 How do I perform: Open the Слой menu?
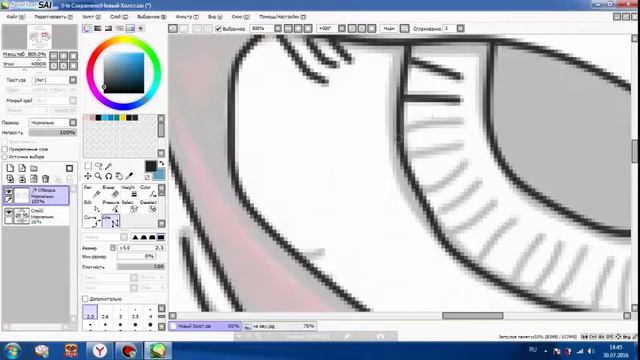coord(119,17)
